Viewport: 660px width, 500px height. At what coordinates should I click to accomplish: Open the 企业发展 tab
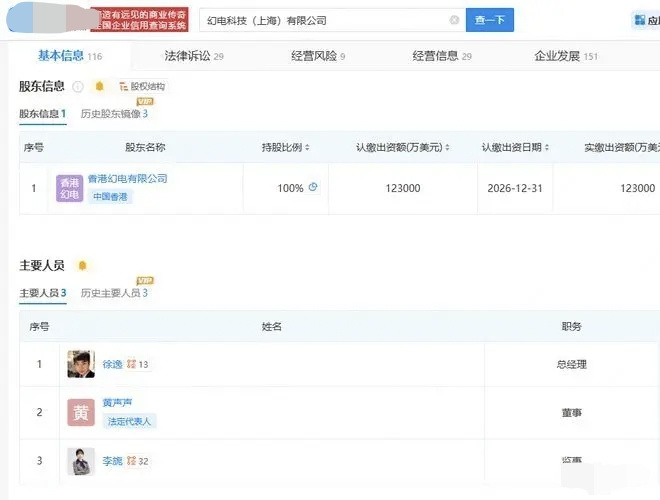point(566,56)
